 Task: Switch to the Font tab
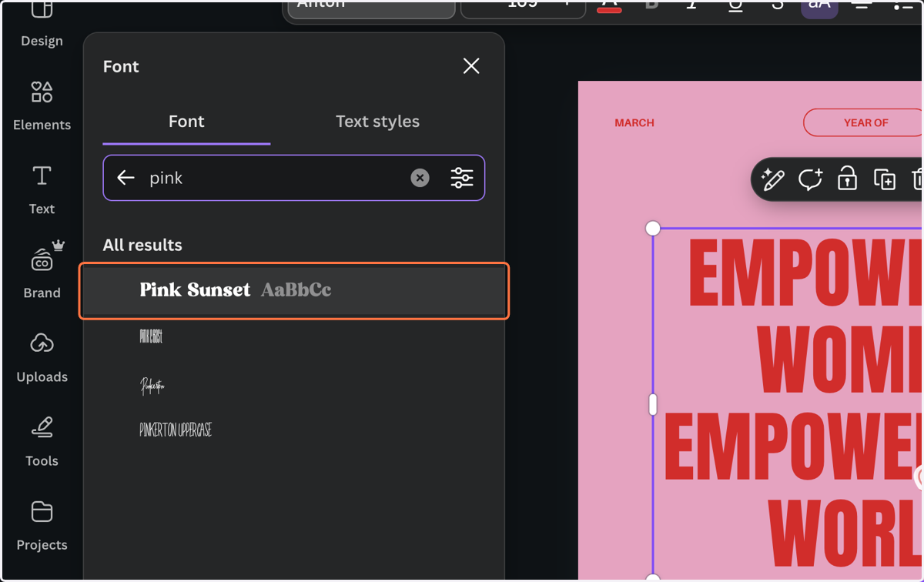tap(186, 122)
